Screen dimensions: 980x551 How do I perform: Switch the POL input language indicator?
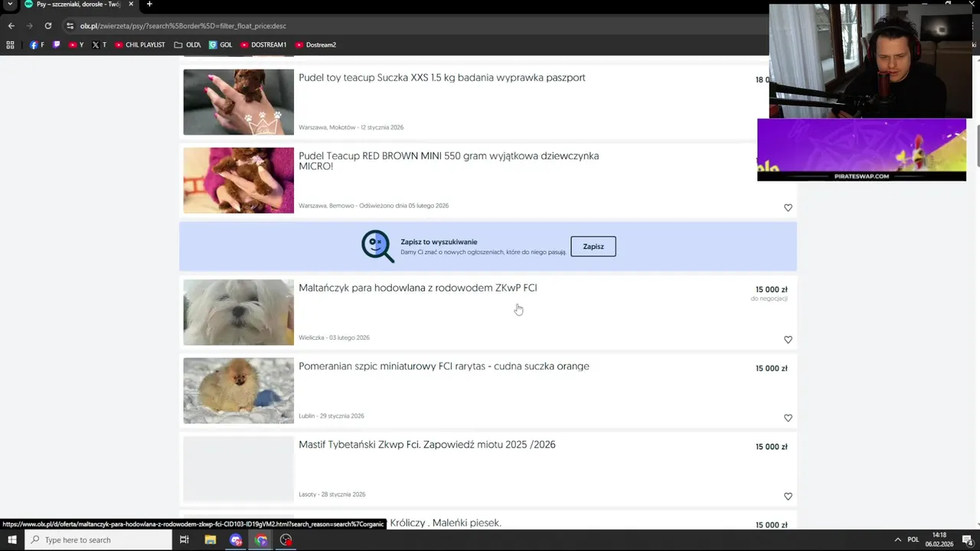point(913,540)
